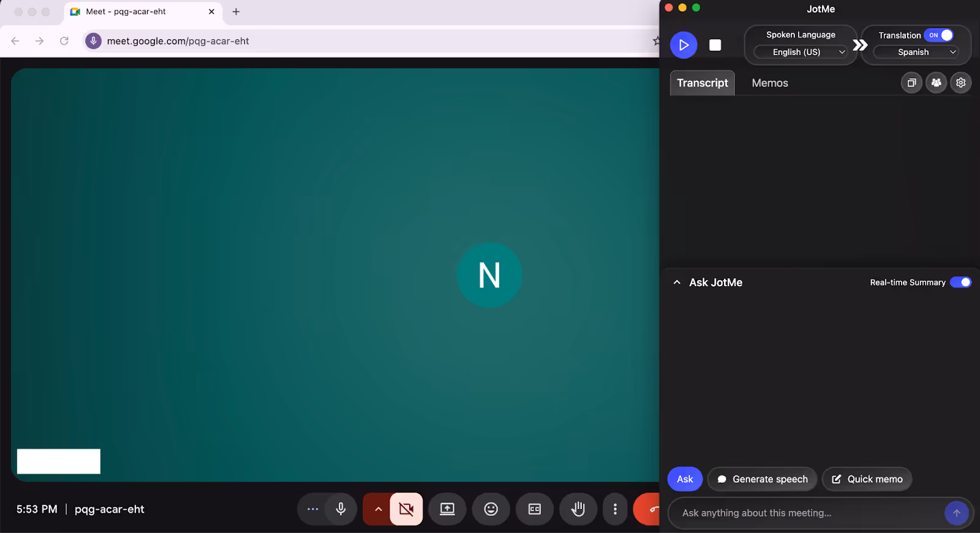Open JotMe settings gear
The image size is (980, 533).
pos(960,83)
